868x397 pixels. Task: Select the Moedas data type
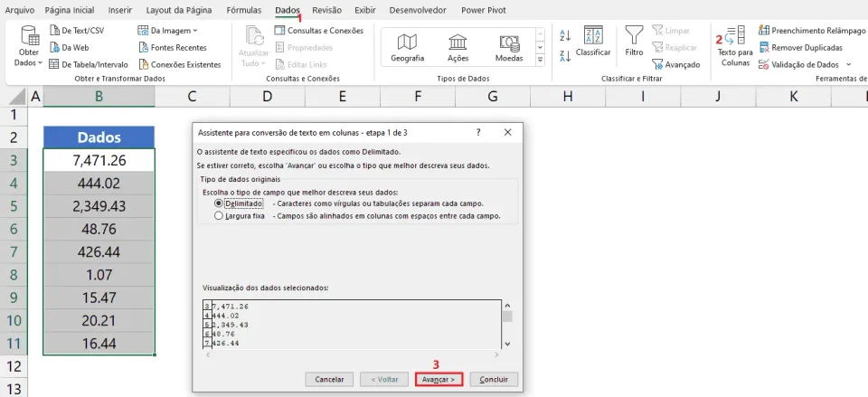(x=509, y=48)
